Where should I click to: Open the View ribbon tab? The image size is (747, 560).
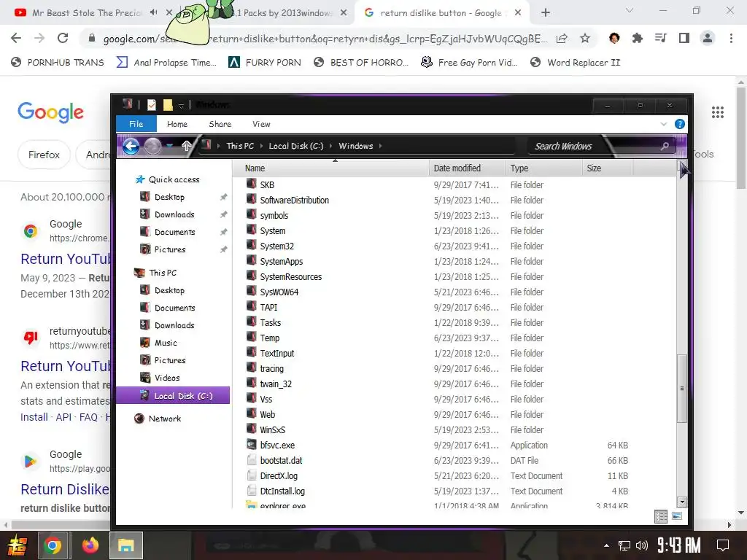(x=261, y=124)
